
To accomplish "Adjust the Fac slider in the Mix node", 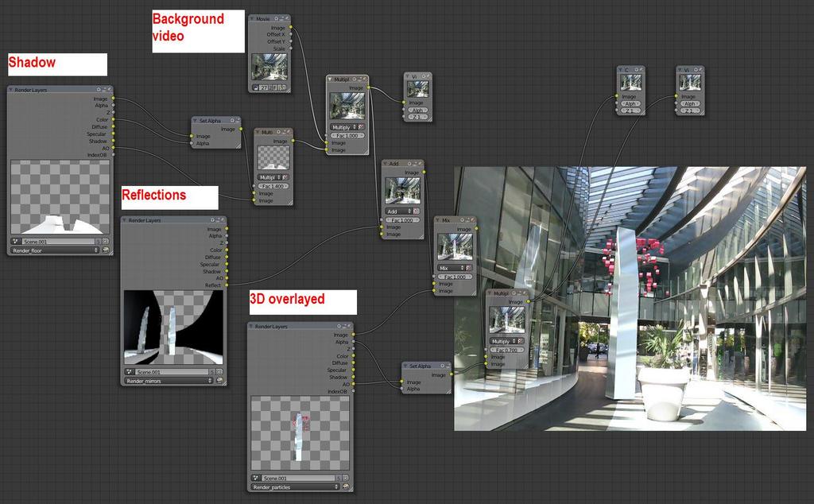I will [455, 277].
